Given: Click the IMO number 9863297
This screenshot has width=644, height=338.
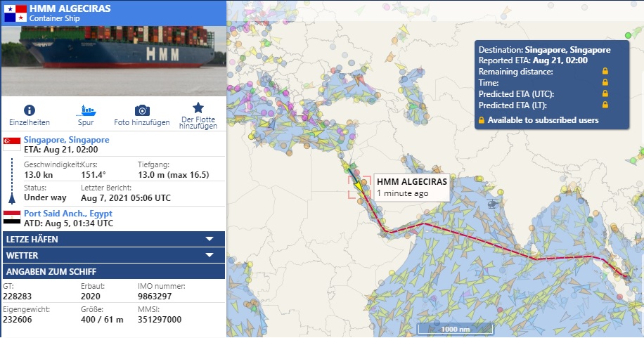Looking at the screenshot, I should [x=155, y=296].
